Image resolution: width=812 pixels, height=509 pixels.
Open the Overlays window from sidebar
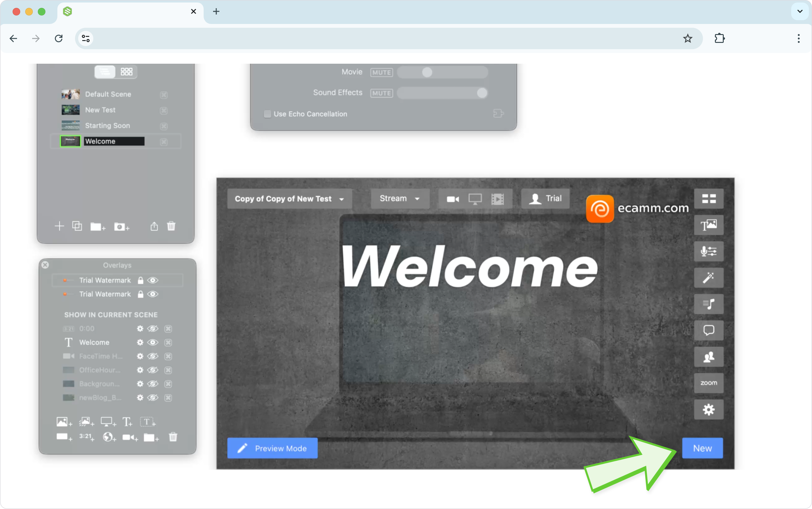point(709,225)
